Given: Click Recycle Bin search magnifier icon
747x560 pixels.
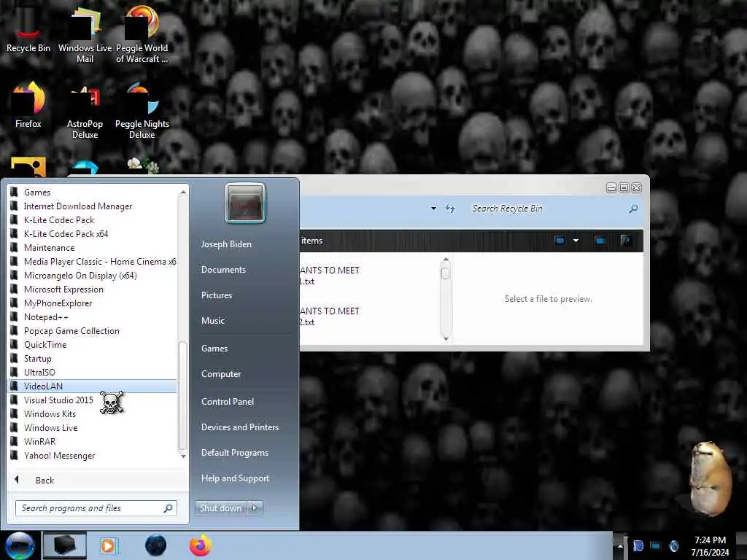Looking at the screenshot, I should (633, 209).
